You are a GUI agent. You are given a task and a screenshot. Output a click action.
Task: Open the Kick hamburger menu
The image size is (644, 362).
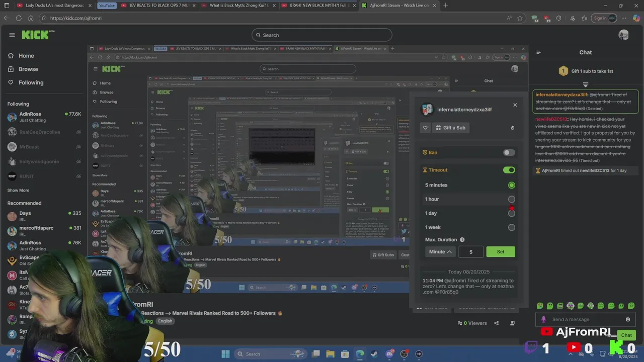(x=12, y=35)
